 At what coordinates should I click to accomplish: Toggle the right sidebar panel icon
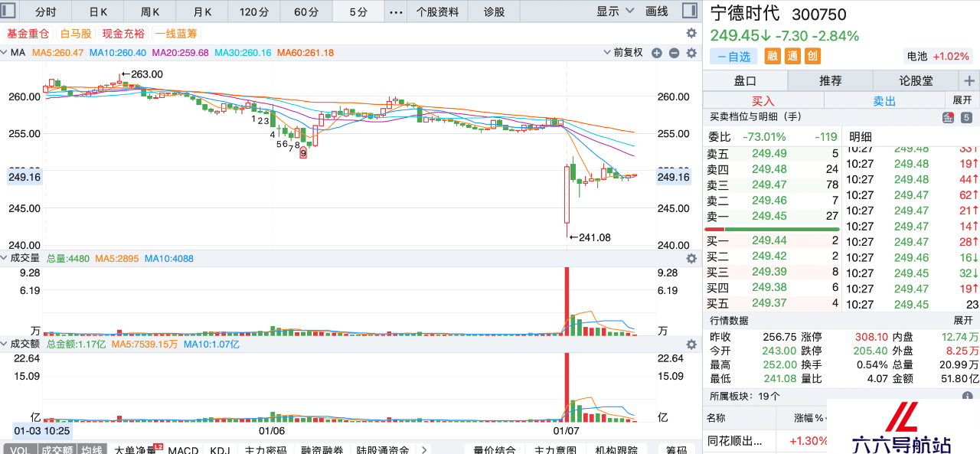[691, 11]
